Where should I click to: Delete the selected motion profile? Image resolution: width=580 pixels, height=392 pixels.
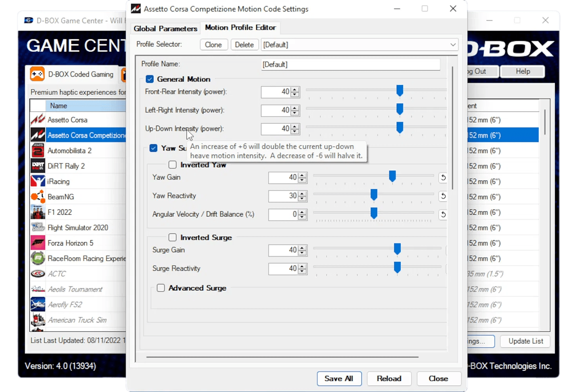coord(244,45)
